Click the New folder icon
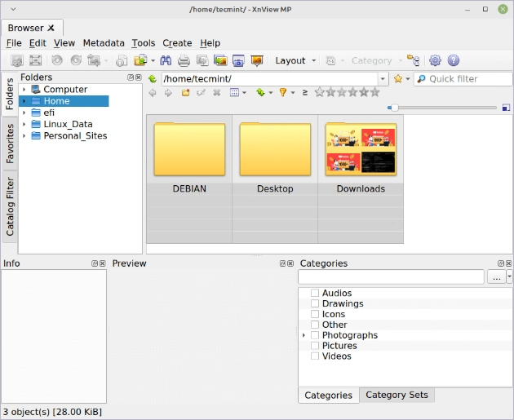The height and width of the screenshot is (420, 514). tap(185, 93)
